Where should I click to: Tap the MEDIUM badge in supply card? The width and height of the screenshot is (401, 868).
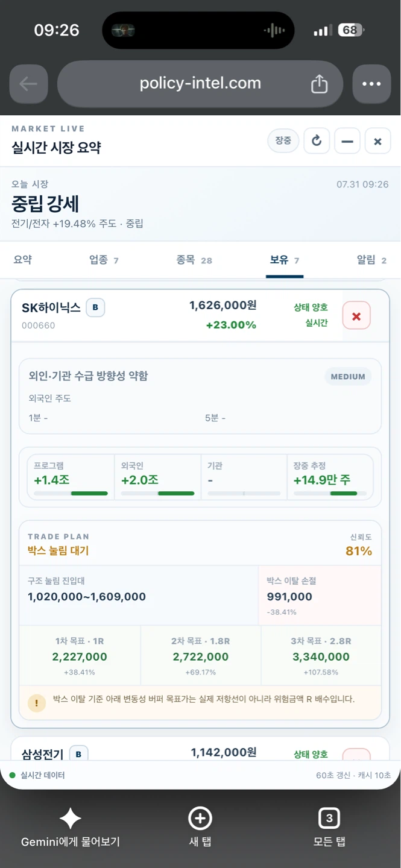tap(348, 377)
